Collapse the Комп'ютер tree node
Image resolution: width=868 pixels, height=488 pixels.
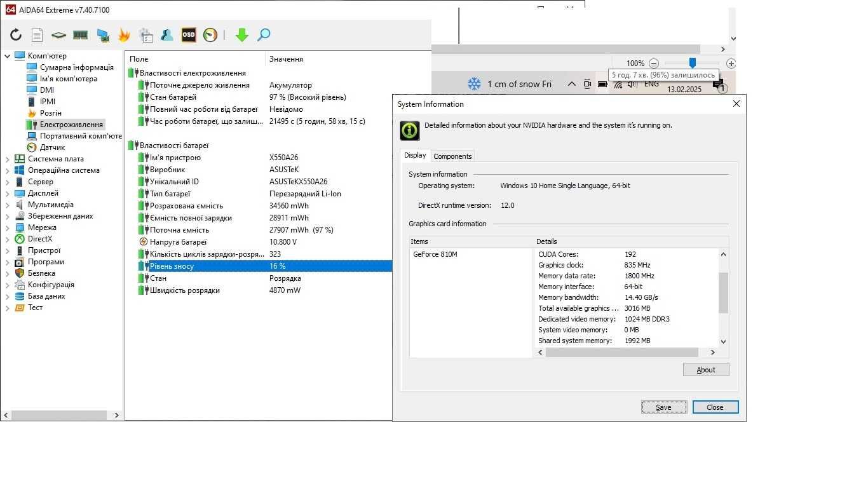click(8, 56)
